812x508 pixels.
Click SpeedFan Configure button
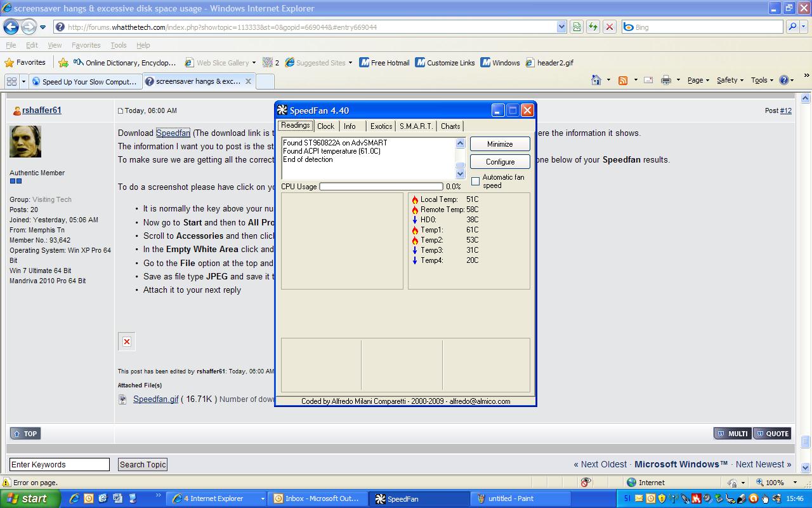coord(500,162)
